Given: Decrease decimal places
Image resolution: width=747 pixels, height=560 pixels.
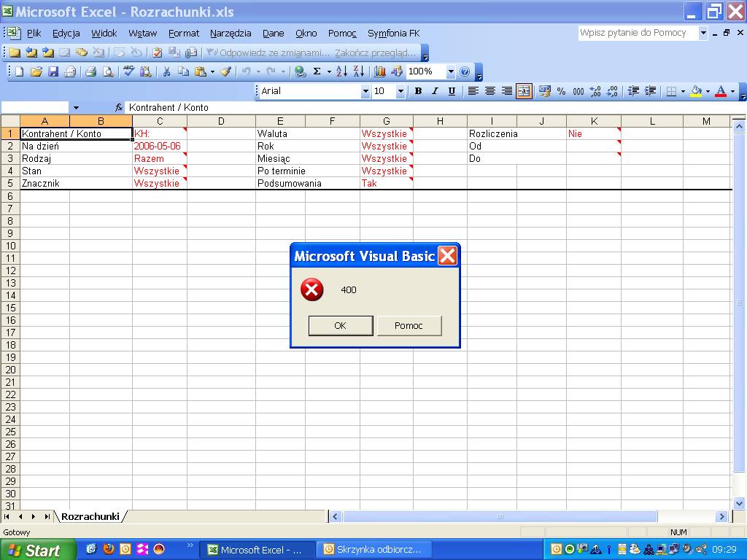Looking at the screenshot, I should coord(612,91).
